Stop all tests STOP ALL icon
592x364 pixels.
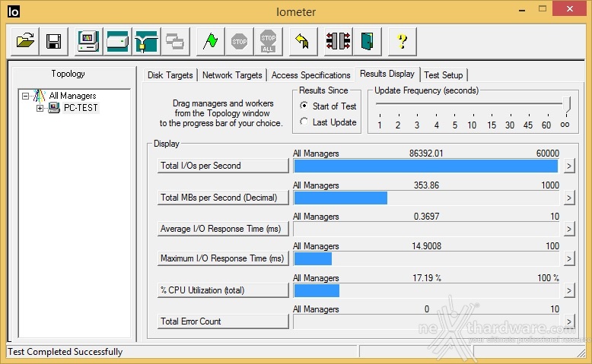(x=268, y=41)
